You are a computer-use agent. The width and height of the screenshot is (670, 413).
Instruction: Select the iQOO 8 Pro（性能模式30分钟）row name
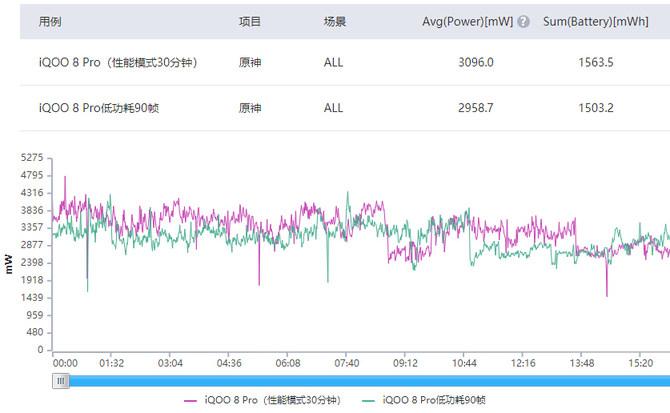click(118, 62)
